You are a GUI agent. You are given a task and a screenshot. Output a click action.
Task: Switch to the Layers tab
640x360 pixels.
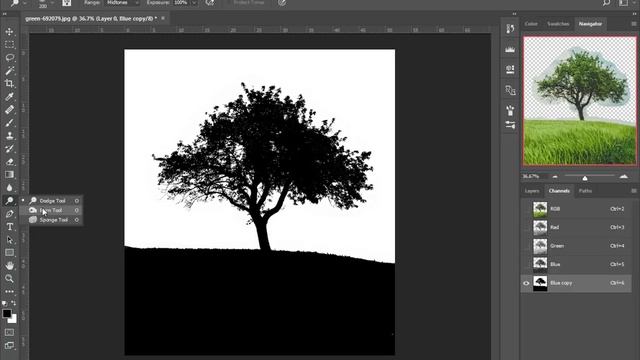tap(532, 191)
